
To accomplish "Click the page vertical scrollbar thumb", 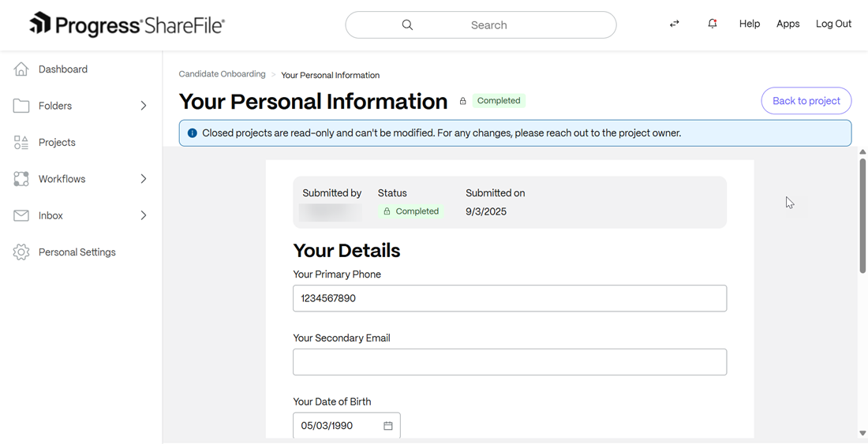I will pos(862,215).
